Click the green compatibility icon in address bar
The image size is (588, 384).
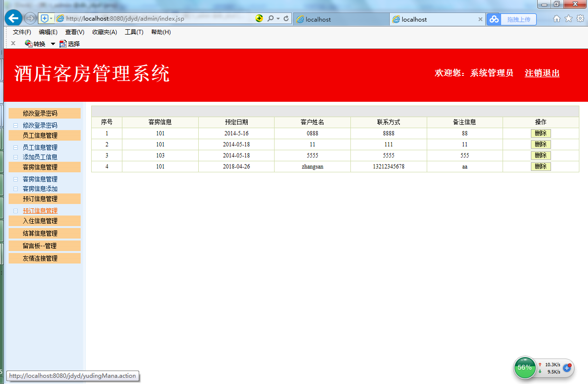coord(259,19)
